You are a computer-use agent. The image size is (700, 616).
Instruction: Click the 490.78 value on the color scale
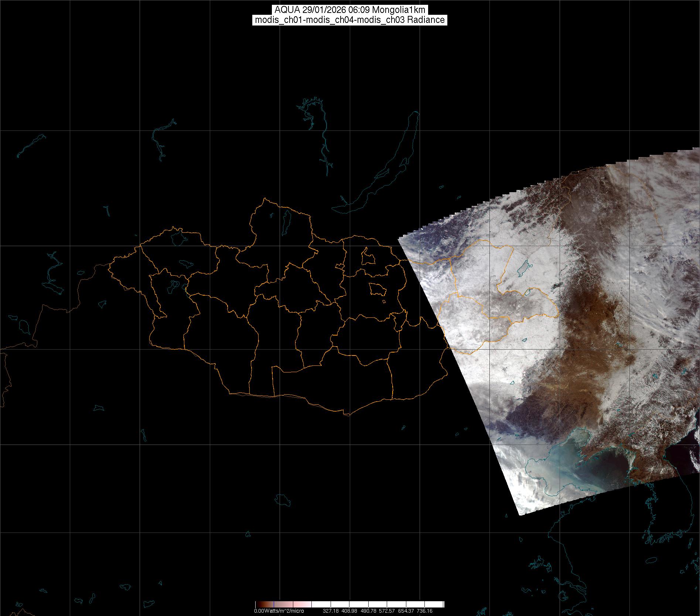click(x=368, y=611)
